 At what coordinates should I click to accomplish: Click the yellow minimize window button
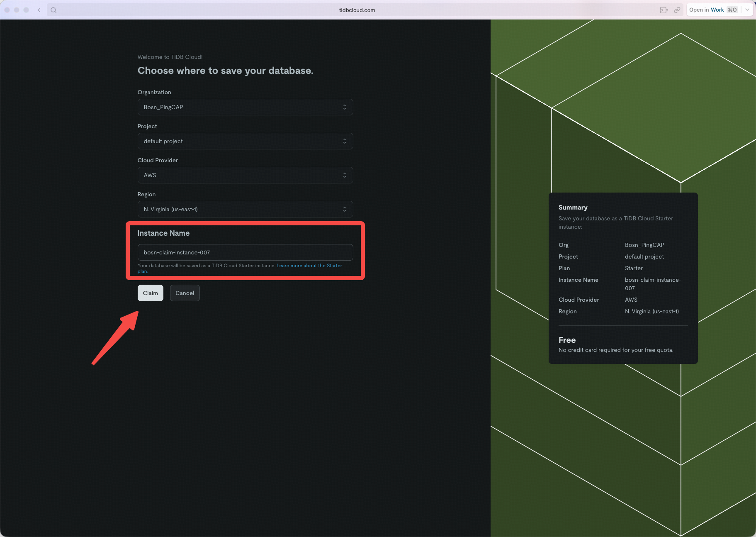(x=17, y=10)
